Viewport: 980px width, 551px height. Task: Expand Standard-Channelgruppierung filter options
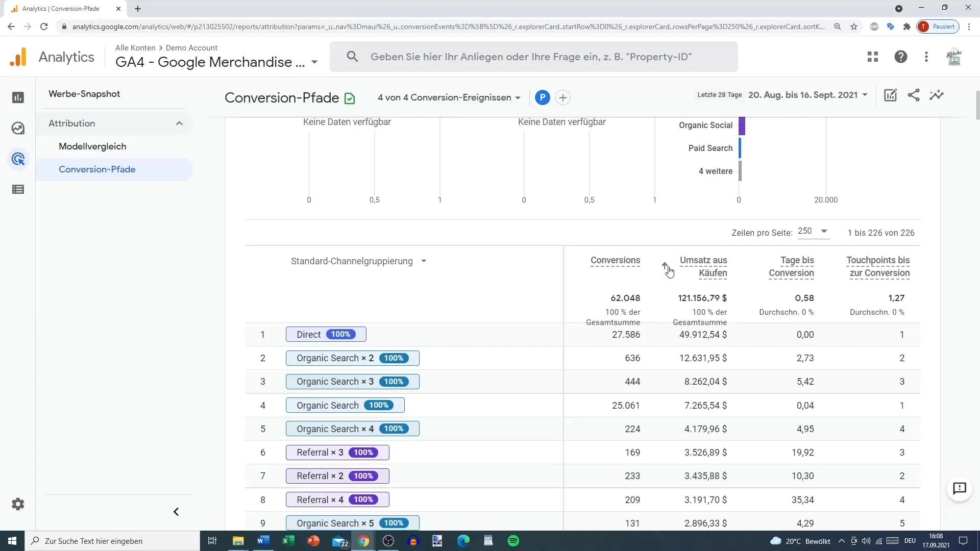(424, 261)
